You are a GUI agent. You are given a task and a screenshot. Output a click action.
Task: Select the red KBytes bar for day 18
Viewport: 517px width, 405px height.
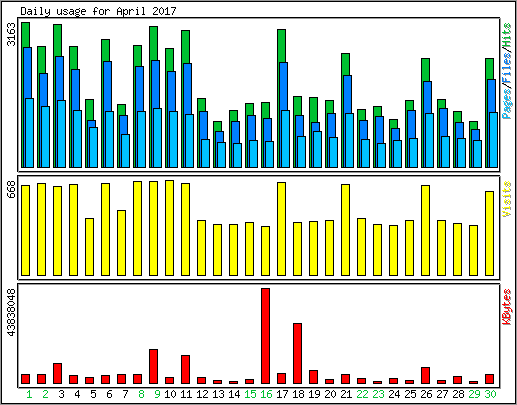click(298, 353)
